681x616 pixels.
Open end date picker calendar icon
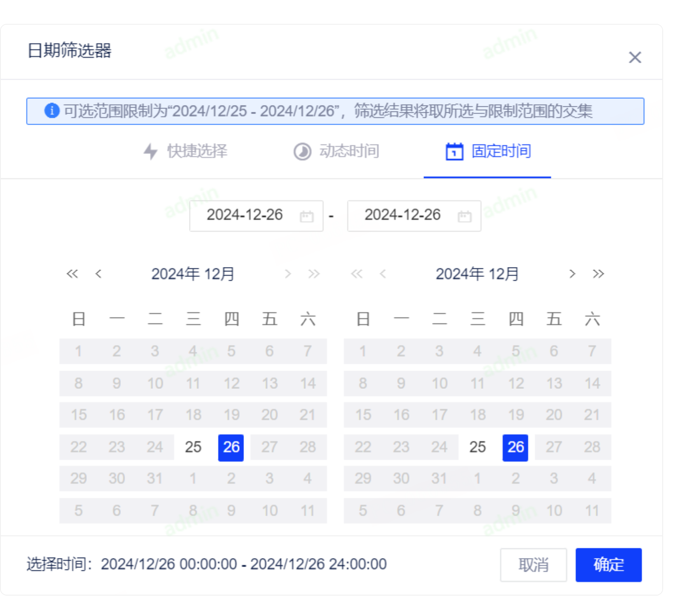[464, 216]
